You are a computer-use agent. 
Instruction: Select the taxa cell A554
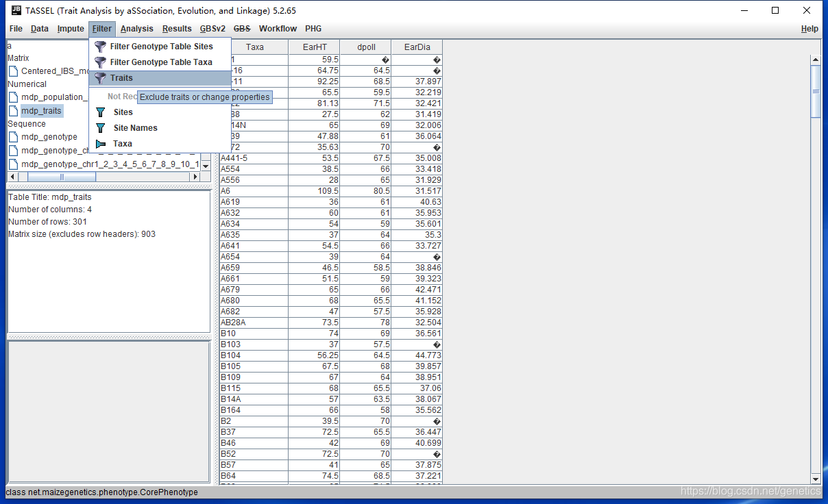[x=254, y=169]
